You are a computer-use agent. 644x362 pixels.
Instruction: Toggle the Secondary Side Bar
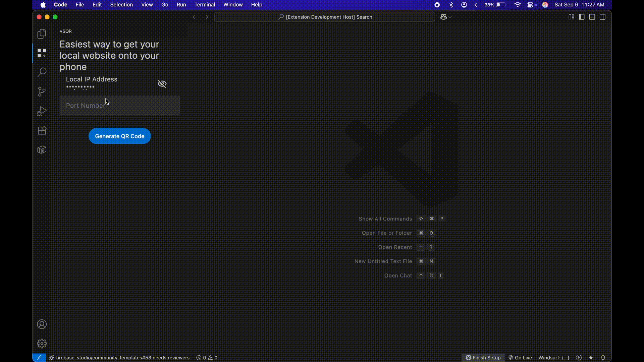[602, 17]
